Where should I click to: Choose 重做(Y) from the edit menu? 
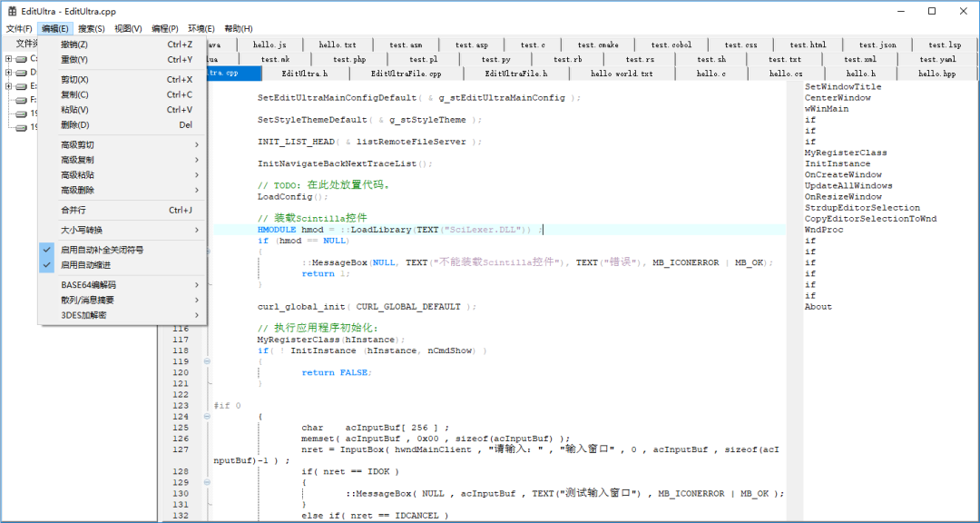click(122, 59)
